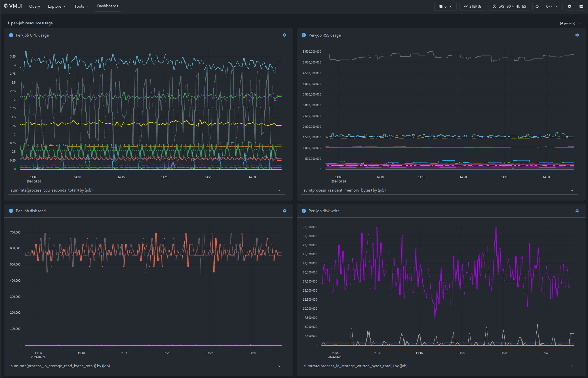Open Per-job RSS usage panel settings
588x378 pixels.
click(577, 35)
